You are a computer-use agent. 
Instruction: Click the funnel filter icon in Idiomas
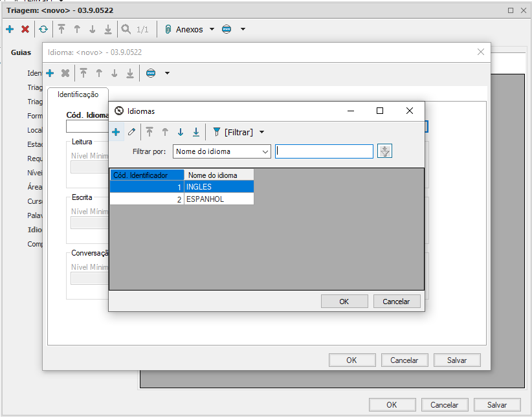(217, 132)
